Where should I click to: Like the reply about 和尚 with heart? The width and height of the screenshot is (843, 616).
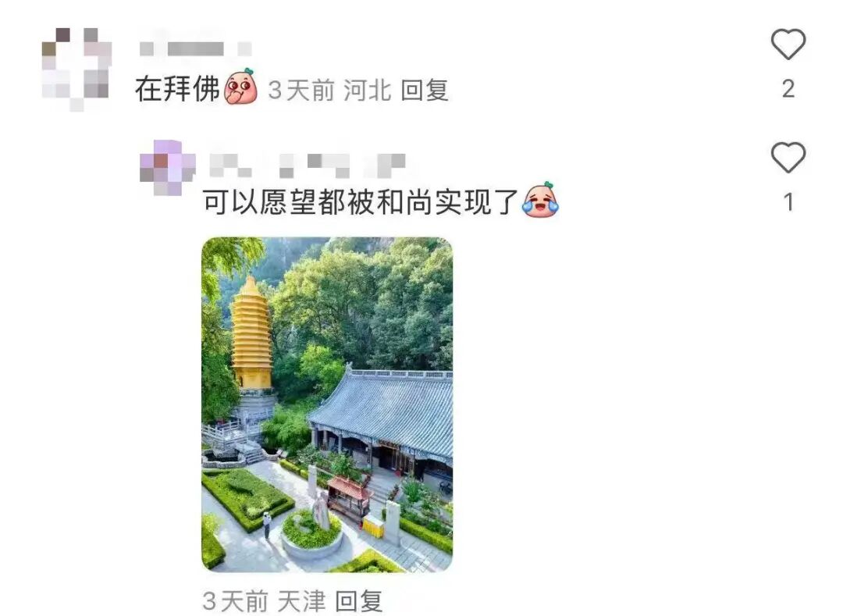(x=788, y=158)
